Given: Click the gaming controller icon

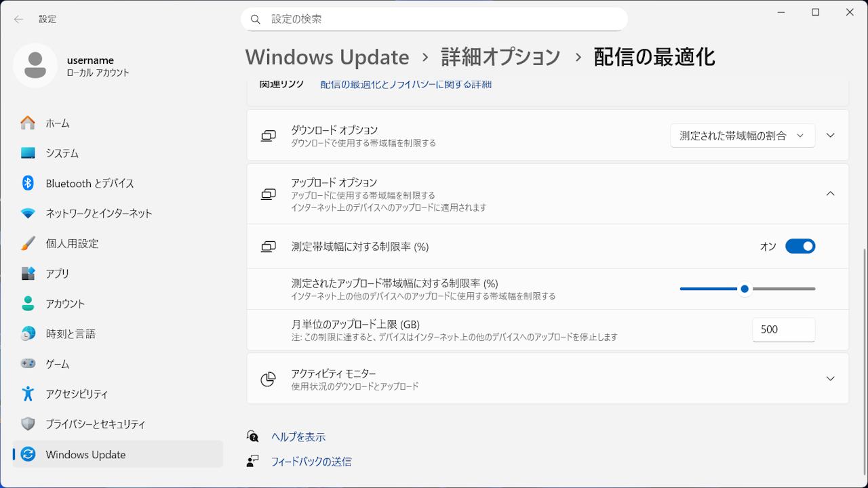Looking at the screenshot, I should (x=28, y=364).
